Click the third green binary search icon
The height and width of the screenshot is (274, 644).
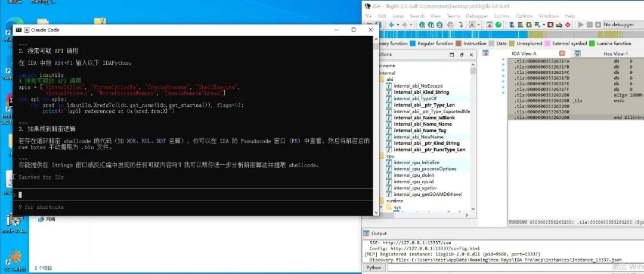(x=439, y=24)
